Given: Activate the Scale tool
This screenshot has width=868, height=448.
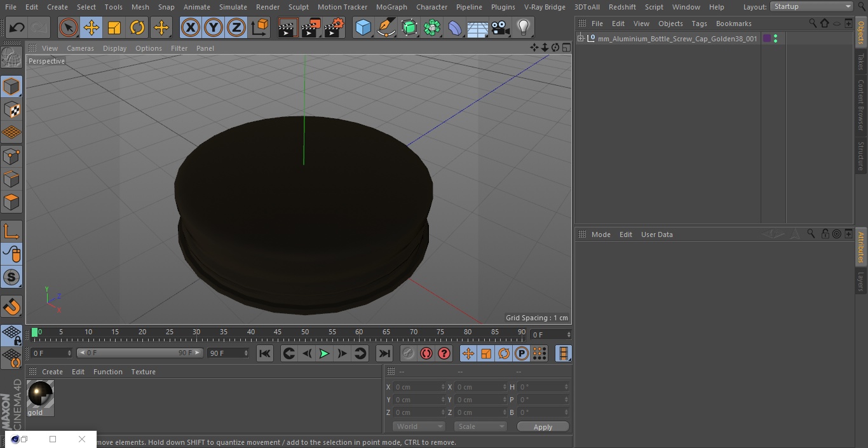Looking at the screenshot, I should (114, 28).
